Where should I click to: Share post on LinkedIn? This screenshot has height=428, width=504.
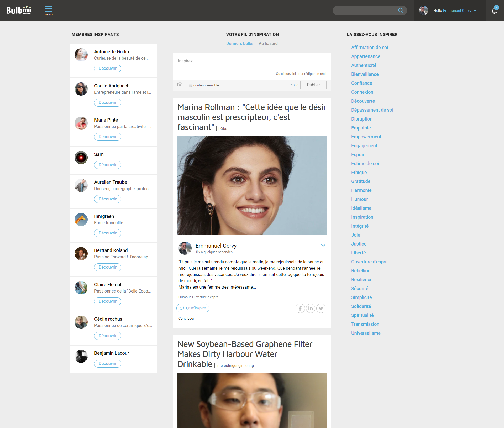(311, 308)
